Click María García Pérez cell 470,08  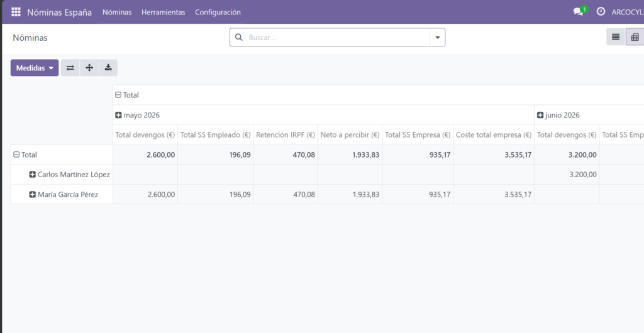286,194
